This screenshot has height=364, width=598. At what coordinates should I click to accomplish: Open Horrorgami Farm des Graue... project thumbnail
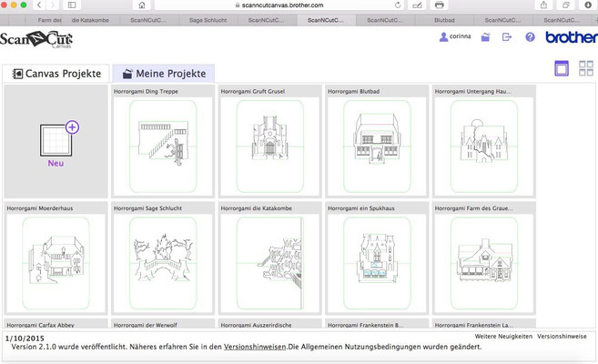pos(484,263)
